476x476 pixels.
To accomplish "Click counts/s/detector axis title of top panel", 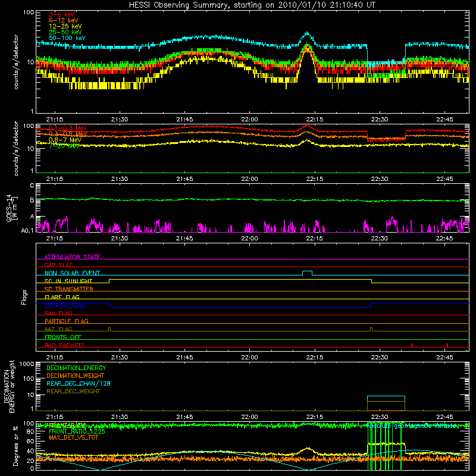I will (x=16, y=62).
